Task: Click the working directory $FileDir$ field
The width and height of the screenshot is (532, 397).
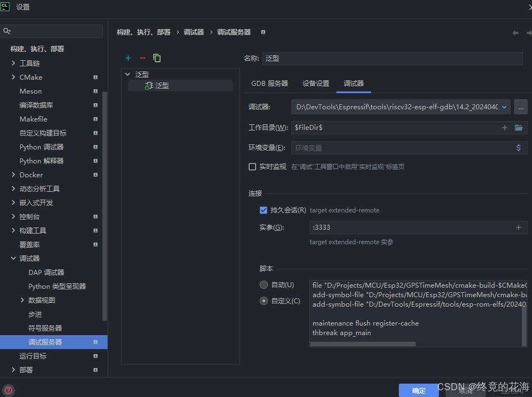Action: (409, 128)
